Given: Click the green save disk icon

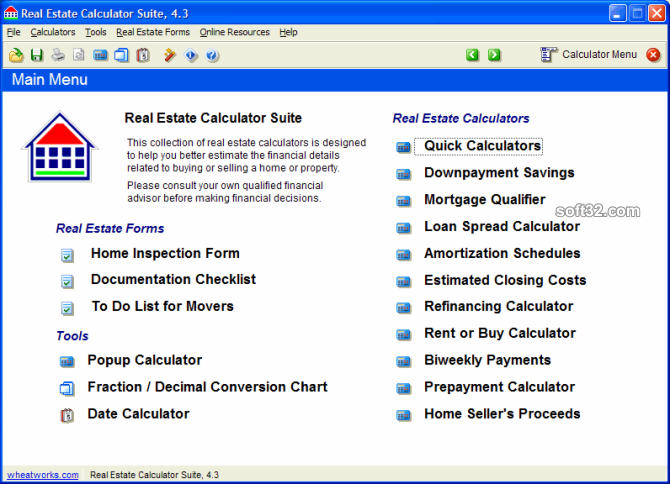Looking at the screenshot, I should click(x=37, y=55).
